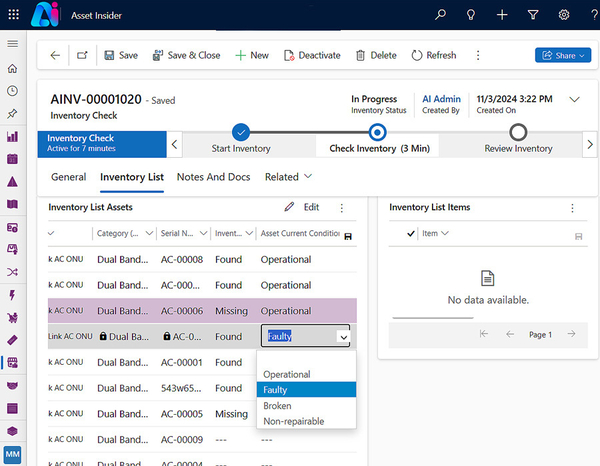Image resolution: width=600 pixels, height=466 pixels.
Task: Open Pinned items pin icon
Action: [x=12, y=114]
